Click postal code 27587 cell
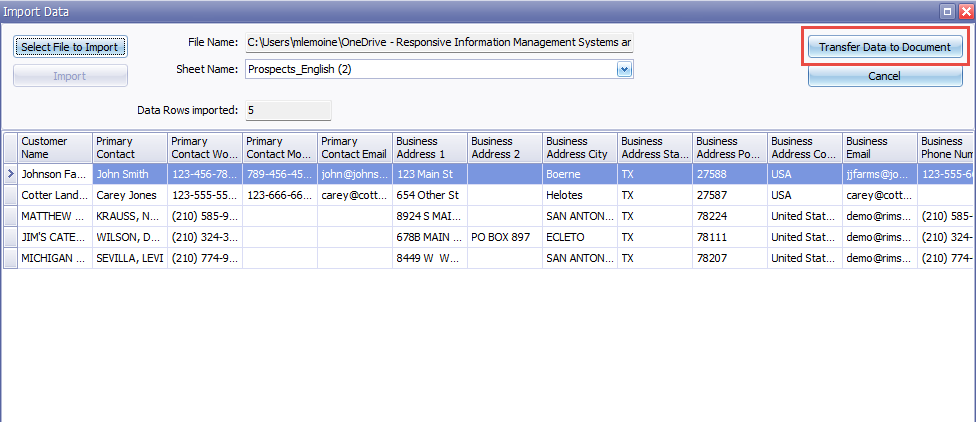Viewport: 976px width, 422px height. pyautogui.click(x=730, y=195)
